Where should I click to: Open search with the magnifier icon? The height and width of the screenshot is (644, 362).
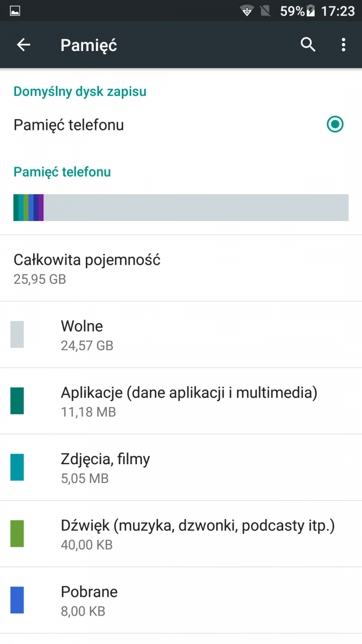(x=308, y=45)
